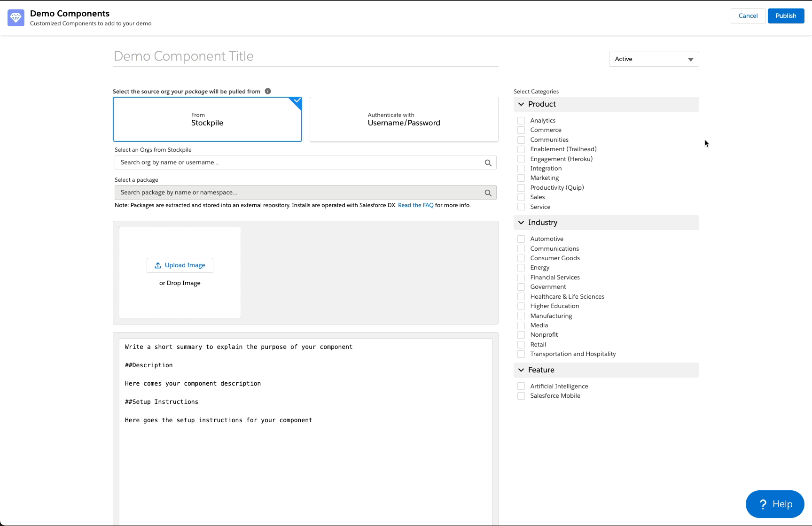Check the Automotive industry checkbox

[521, 239]
